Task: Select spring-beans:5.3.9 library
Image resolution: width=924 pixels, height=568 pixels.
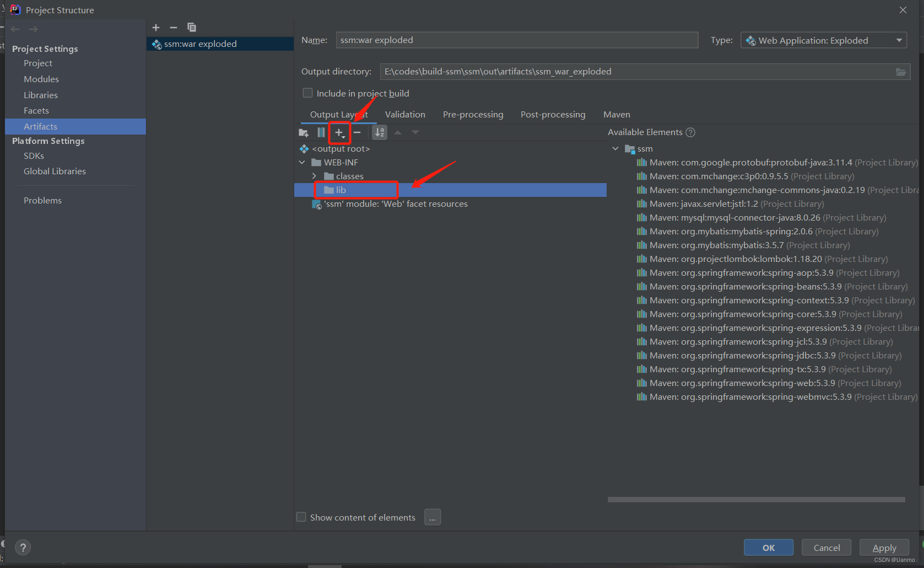Action: [772, 287]
